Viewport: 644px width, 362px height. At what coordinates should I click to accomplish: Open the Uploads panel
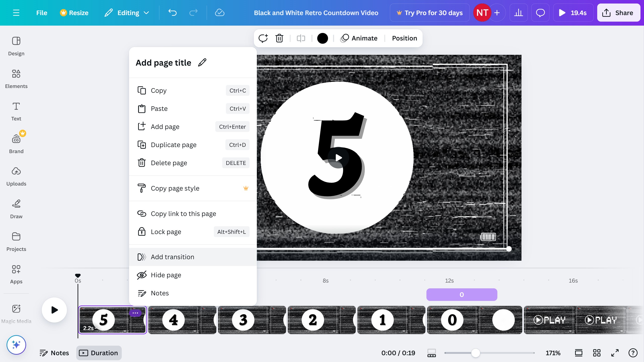click(x=16, y=176)
